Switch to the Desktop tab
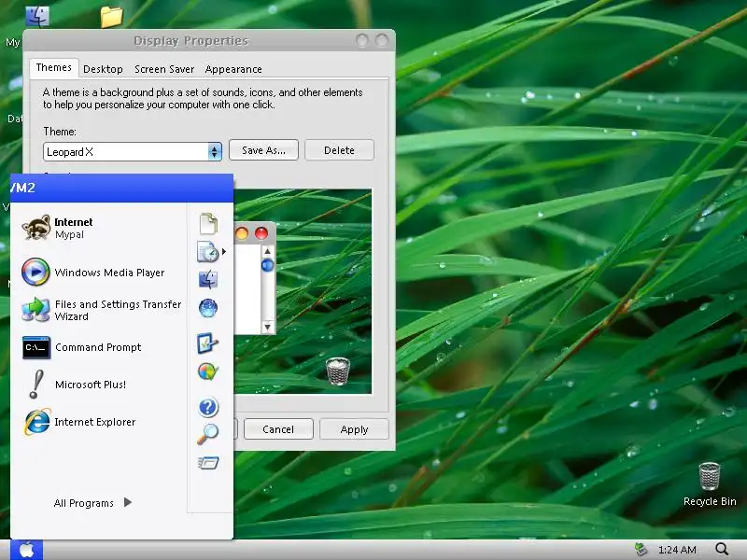 103,69
